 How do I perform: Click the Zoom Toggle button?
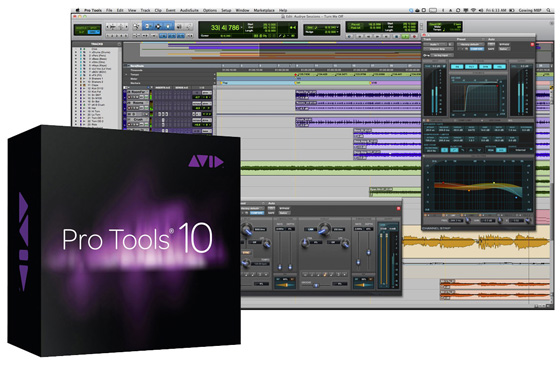(x=136, y=36)
